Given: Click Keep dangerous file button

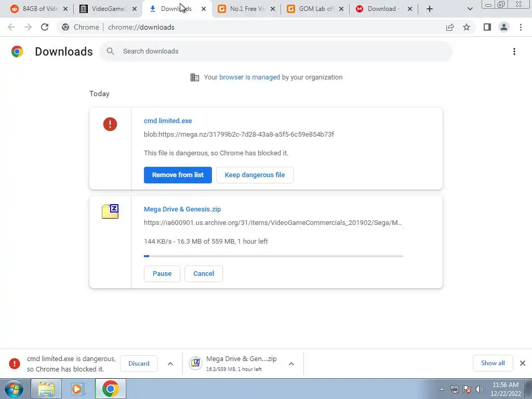Looking at the screenshot, I should [x=255, y=175].
